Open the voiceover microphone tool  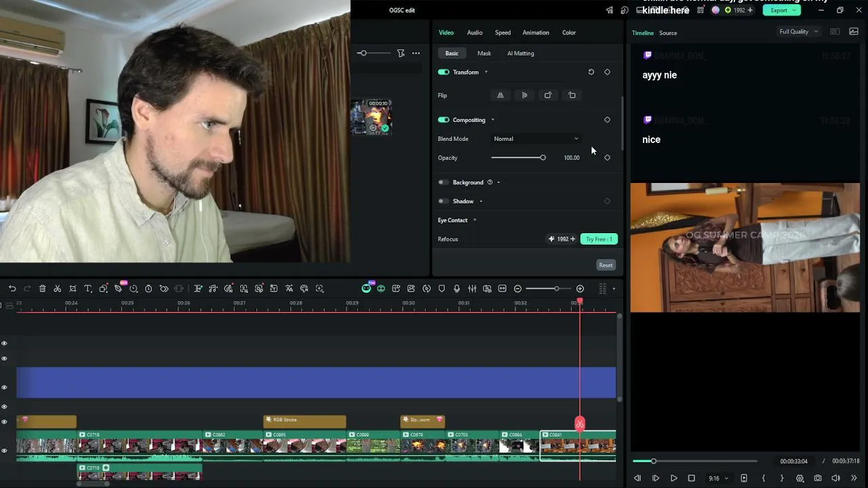click(x=456, y=289)
